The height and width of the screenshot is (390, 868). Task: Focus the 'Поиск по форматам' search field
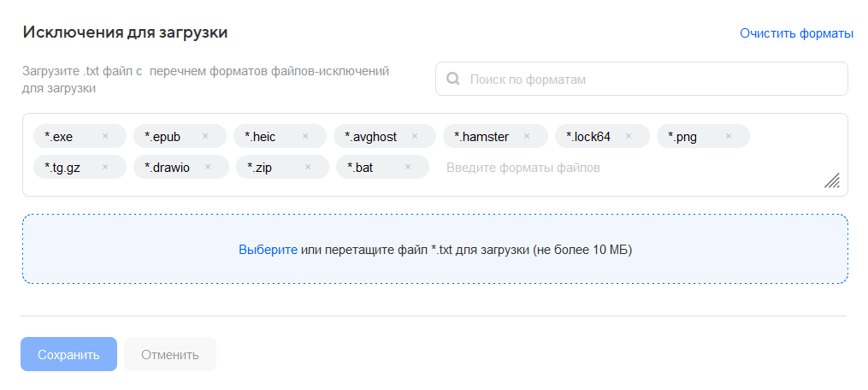pos(650,80)
